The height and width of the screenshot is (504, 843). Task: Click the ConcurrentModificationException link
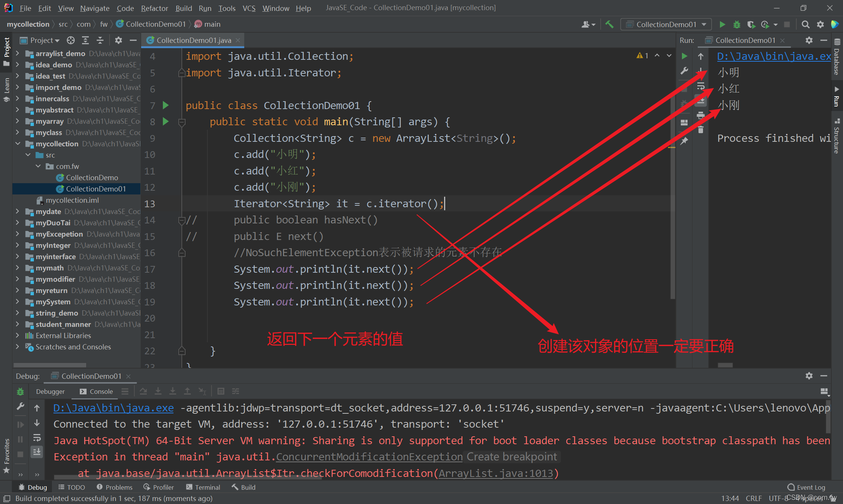coord(369,457)
